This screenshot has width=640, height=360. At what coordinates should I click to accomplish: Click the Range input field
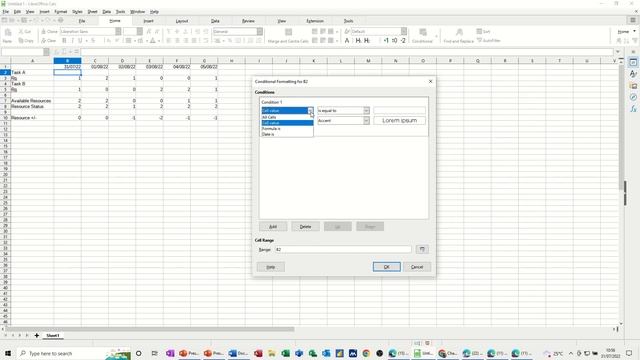[342, 249]
